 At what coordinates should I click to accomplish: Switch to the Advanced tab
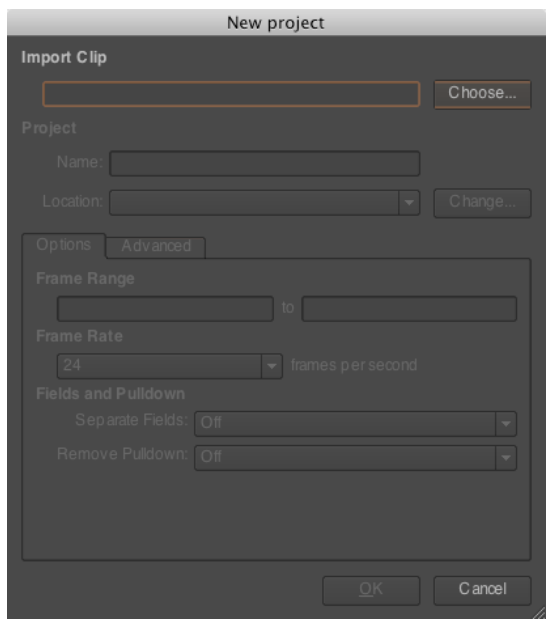pyautogui.click(x=156, y=247)
